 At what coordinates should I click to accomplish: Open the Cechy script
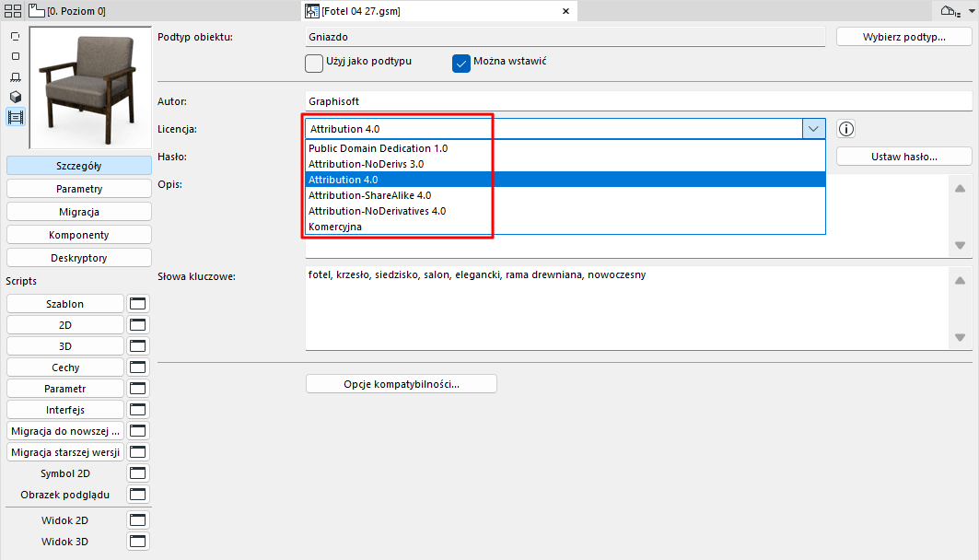click(x=65, y=367)
